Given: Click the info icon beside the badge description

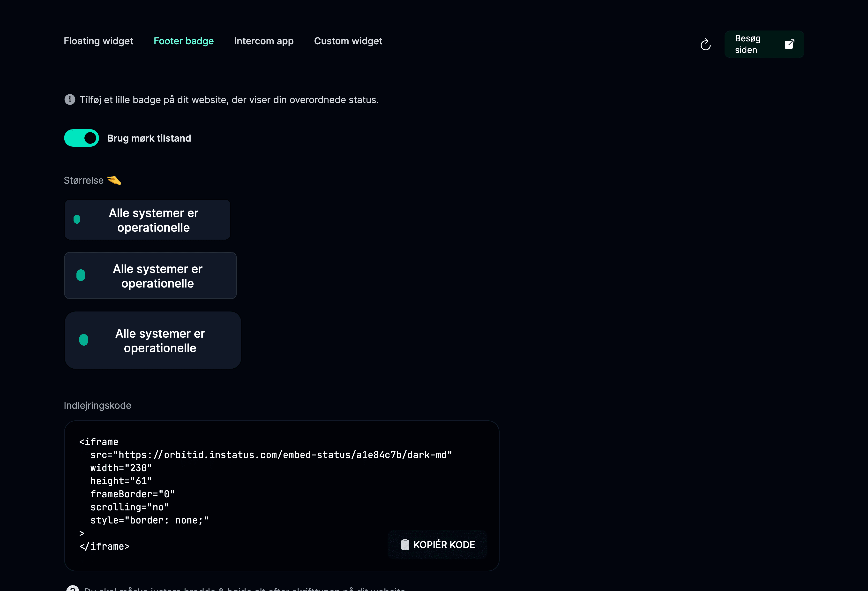Looking at the screenshot, I should point(70,99).
